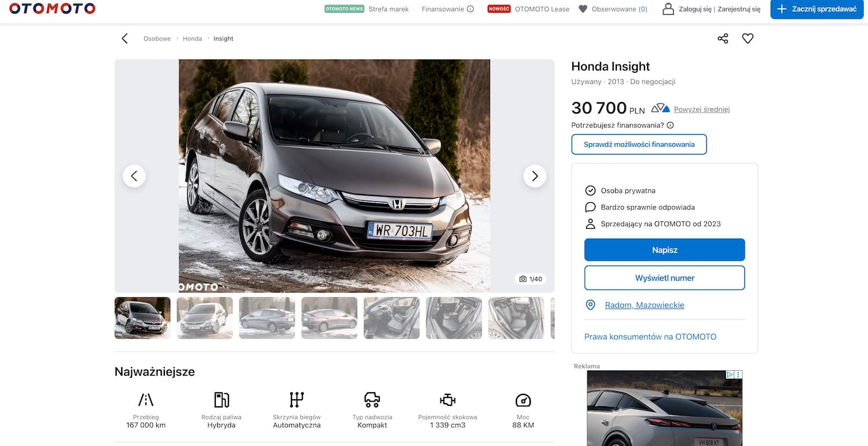868x446 pixels.
Task: Select sixth thumbnail rear seats
Action: point(454,318)
